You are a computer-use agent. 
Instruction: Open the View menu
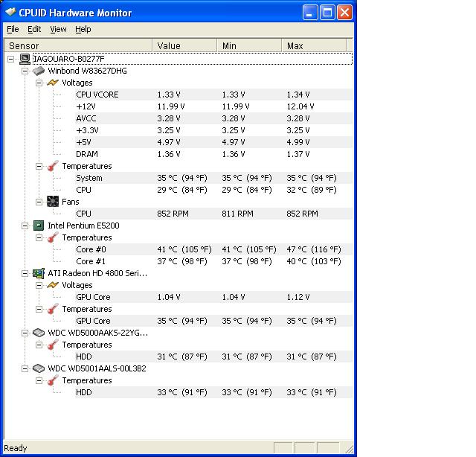point(58,29)
